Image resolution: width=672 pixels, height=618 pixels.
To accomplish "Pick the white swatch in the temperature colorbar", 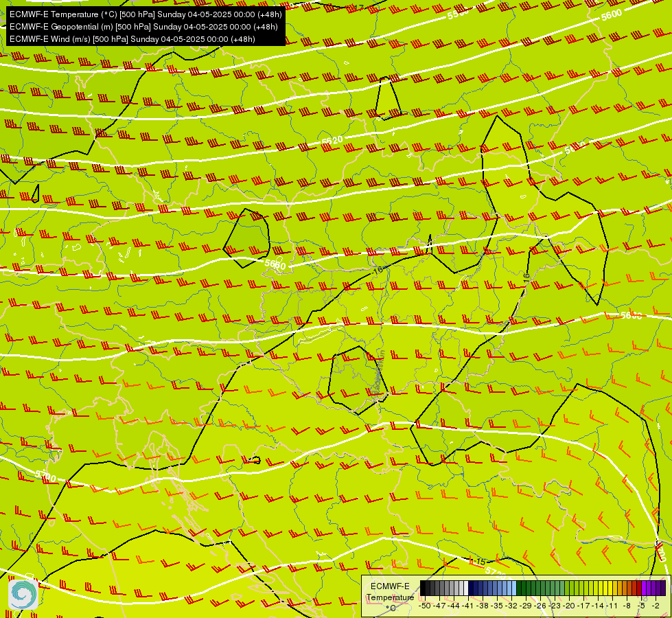I will point(466,588).
